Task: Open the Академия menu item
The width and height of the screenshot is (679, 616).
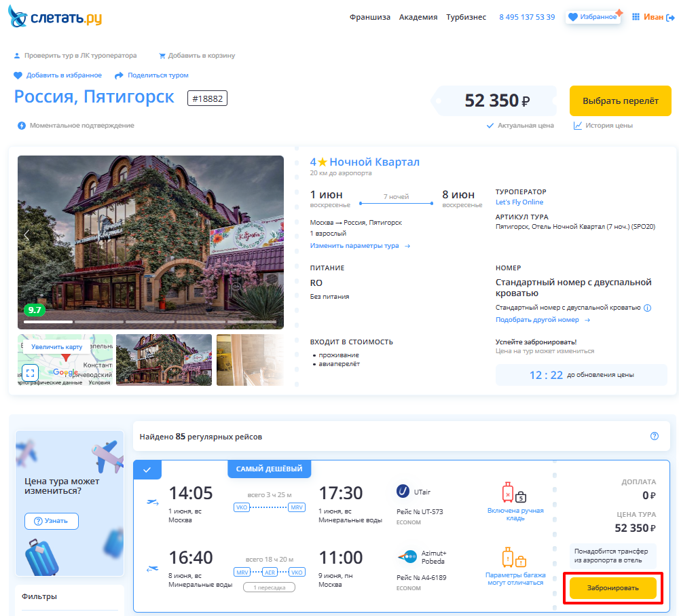Action: (x=418, y=17)
